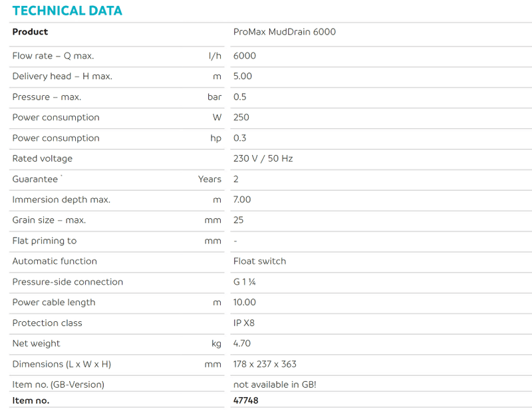Select the G 1 ¼ connection value

pos(245,282)
